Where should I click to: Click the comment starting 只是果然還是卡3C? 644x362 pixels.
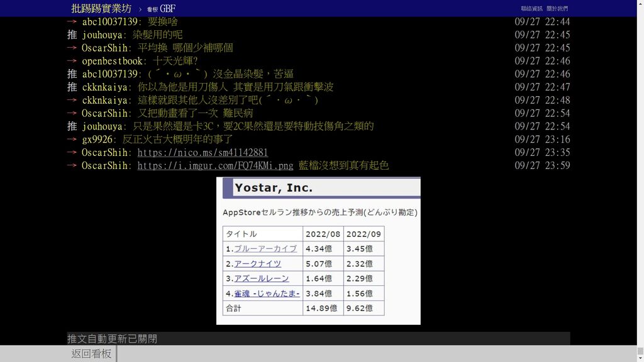pyautogui.click(x=253, y=126)
